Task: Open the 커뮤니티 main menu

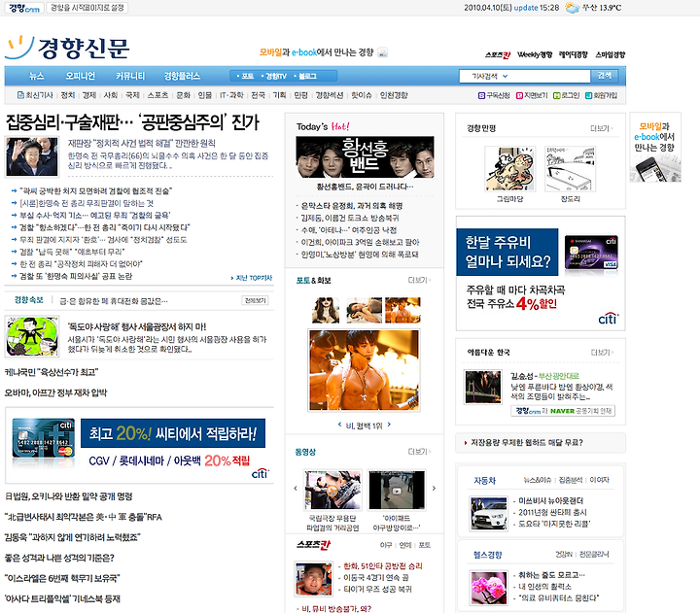Action: click(x=130, y=76)
